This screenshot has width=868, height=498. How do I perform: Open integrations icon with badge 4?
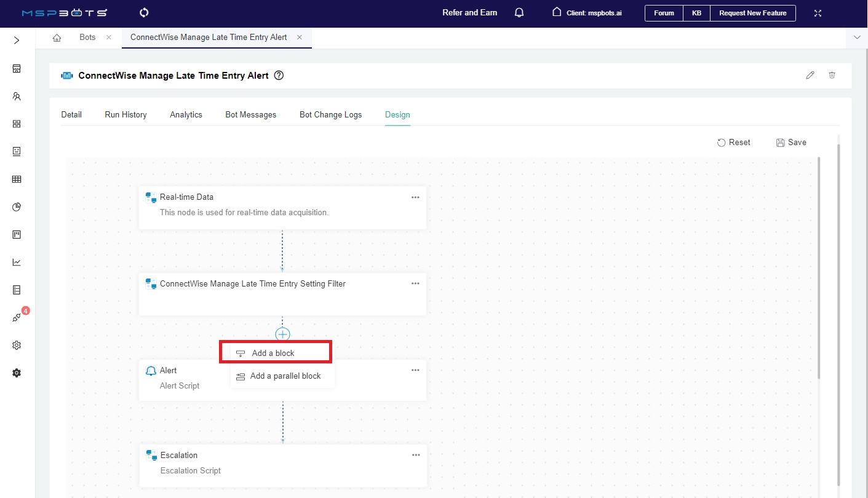click(x=17, y=317)
